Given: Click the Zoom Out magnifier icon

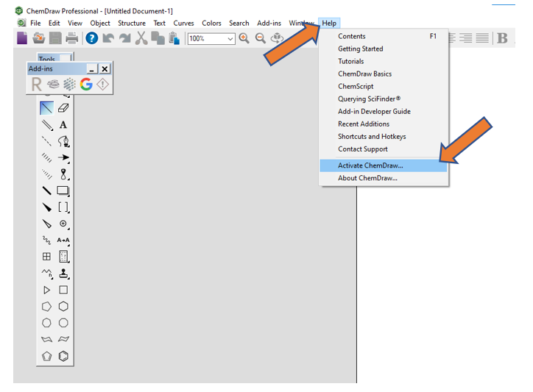Looking at the screenshot, I should tap(261, 38).
